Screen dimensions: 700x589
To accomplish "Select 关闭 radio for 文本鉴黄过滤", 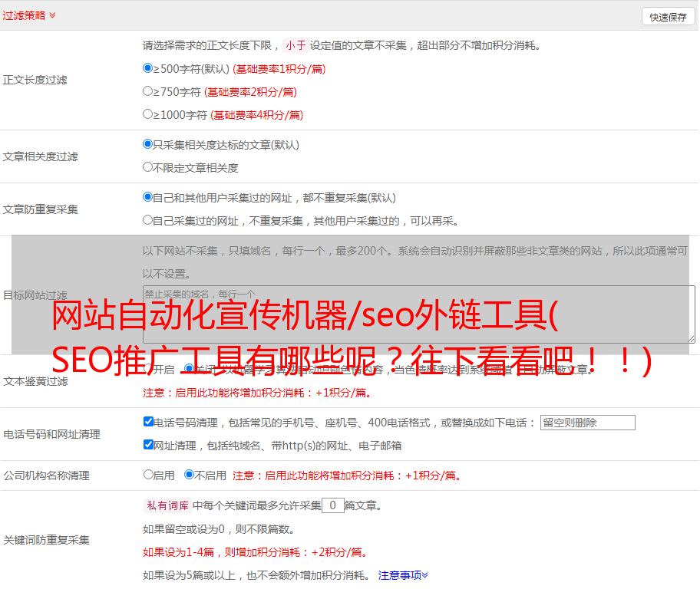I will [189, 369].
